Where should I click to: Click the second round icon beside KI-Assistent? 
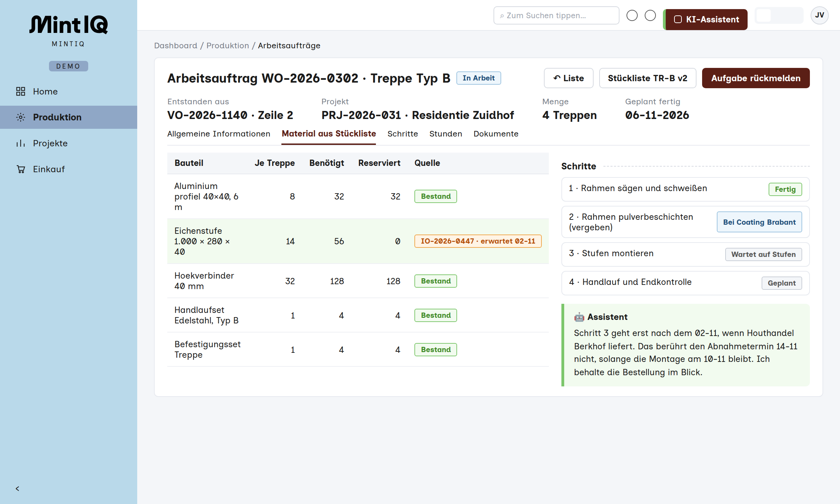(650, 15)
